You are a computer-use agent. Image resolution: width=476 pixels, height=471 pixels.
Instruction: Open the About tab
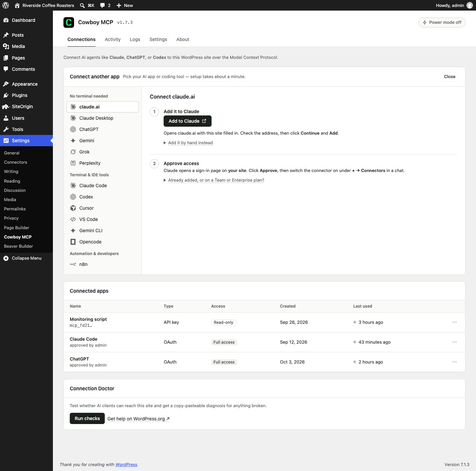[183, 39]
